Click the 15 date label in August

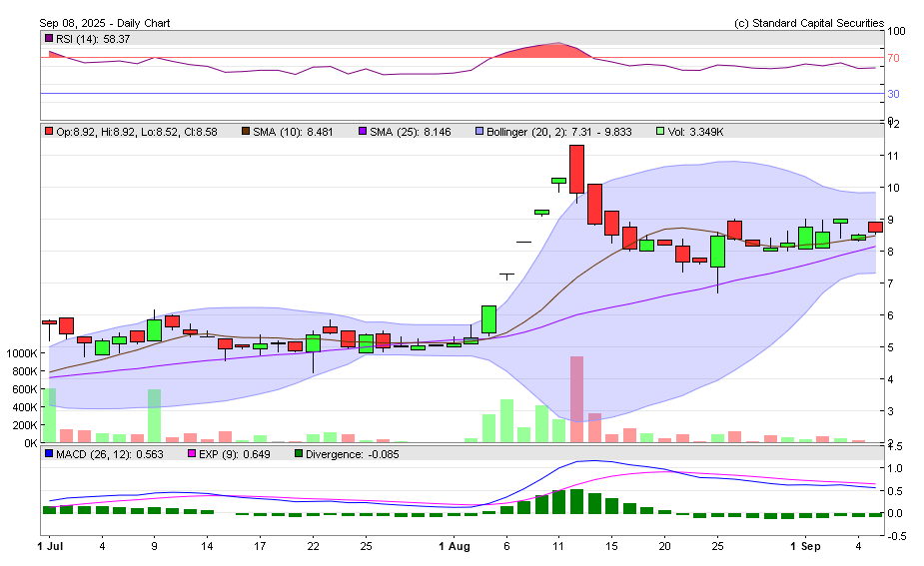click(611, 547)
